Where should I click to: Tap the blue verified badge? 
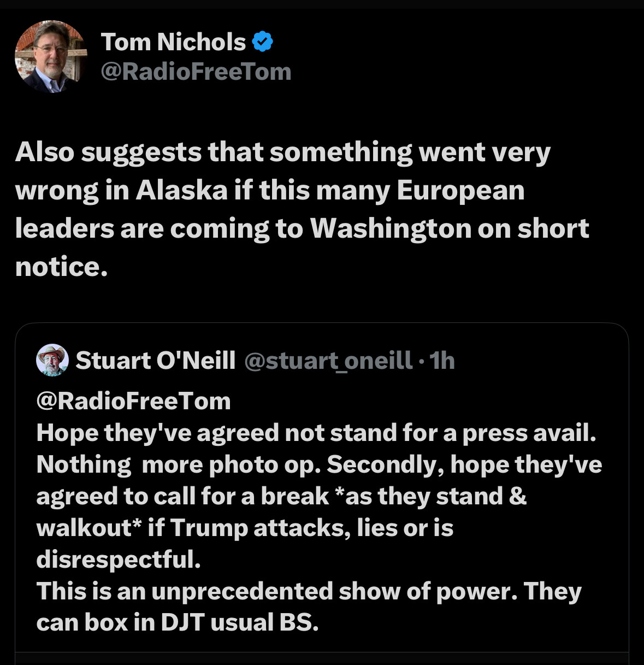pos(263,42)
